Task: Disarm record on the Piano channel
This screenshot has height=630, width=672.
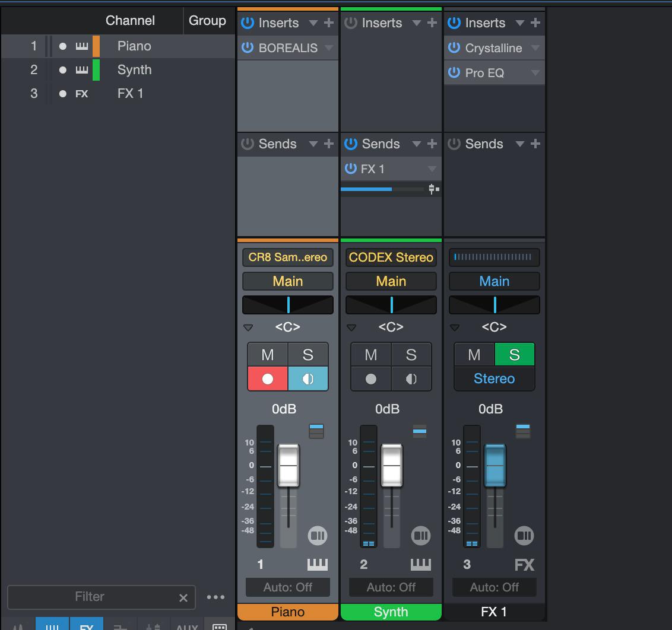Action: (267, 378)
